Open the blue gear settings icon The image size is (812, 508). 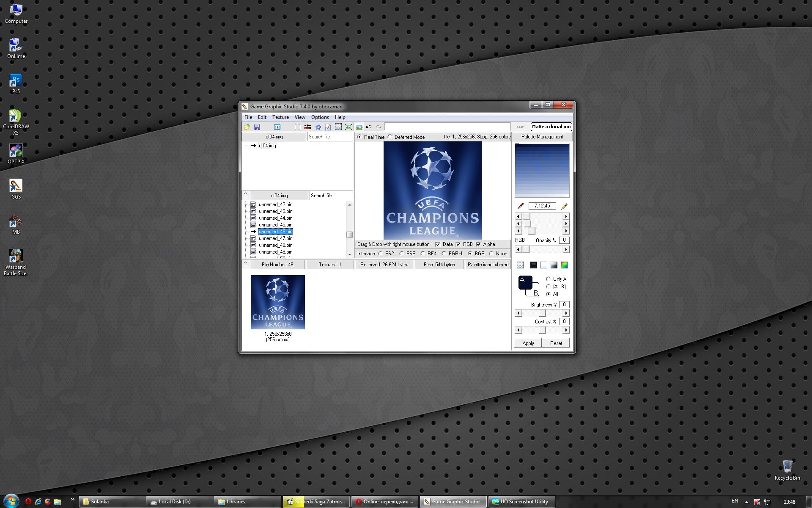pyautogui.click(x=318, y=127)
